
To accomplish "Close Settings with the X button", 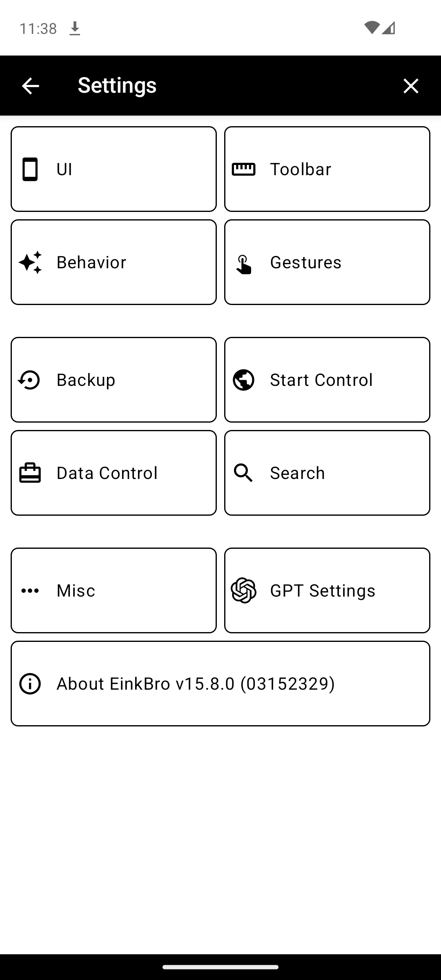I will (x=411, y=86).
